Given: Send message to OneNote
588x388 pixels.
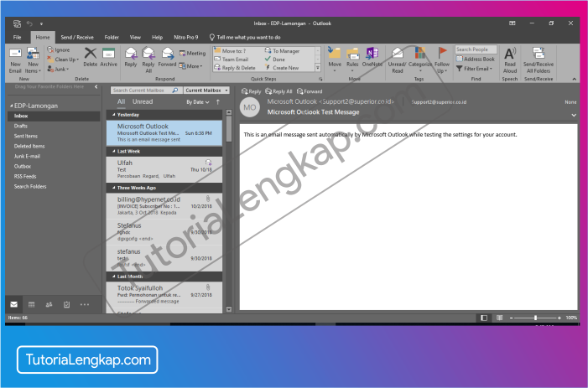Looking at the screenshot, I should click(372, 57).
